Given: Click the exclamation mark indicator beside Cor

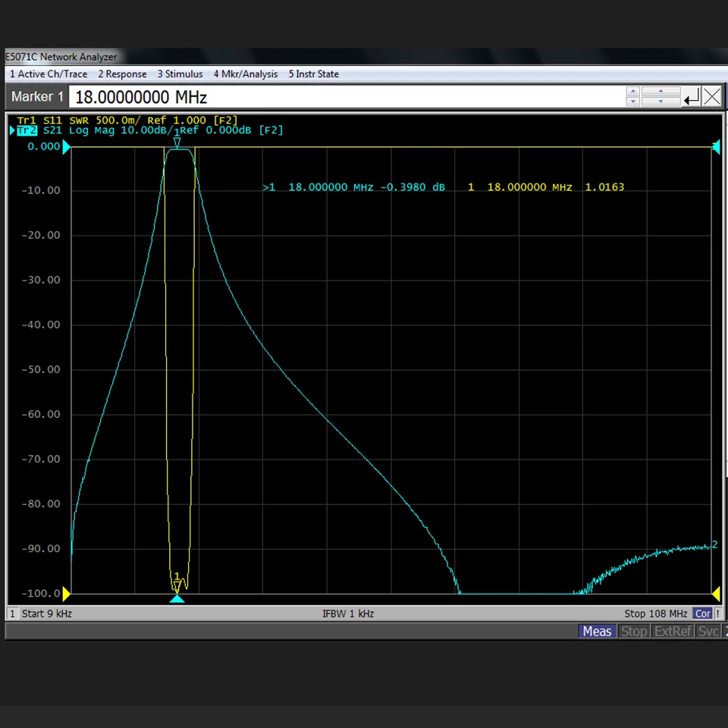Looking at the screenshot, I should [x=718, y=613].
